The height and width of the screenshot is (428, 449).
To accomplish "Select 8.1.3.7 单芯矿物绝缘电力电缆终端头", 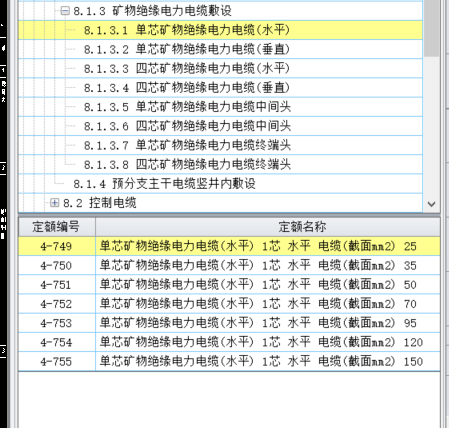I will (187, 145).
